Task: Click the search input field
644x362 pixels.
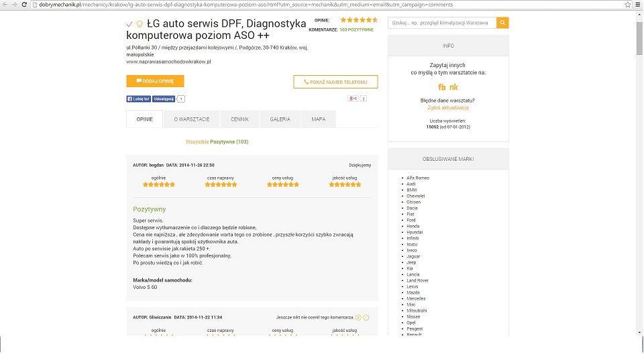Action: 442,23
